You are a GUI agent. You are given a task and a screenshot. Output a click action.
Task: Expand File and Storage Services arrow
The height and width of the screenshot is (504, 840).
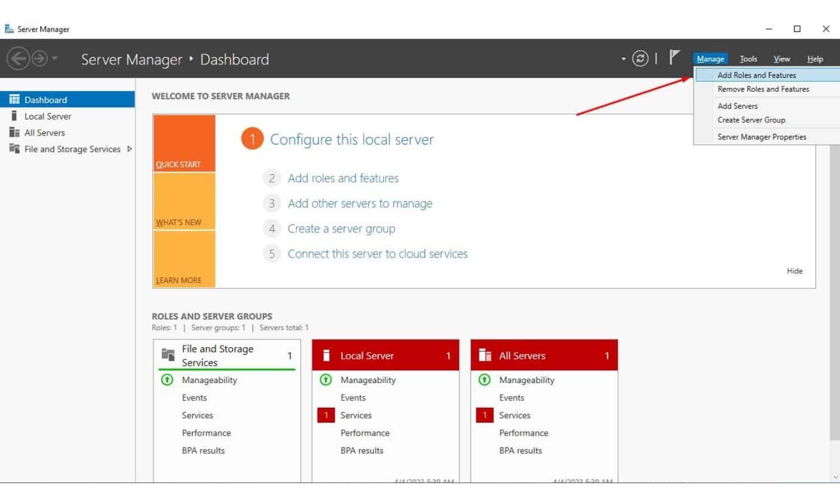coord(129,149)
